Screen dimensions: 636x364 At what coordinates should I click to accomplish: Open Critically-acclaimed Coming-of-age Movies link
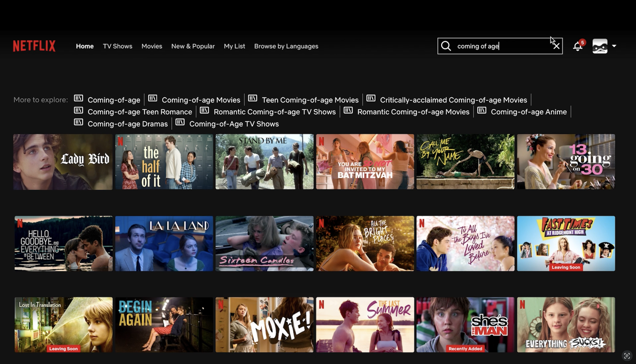(x=453, y=100)
